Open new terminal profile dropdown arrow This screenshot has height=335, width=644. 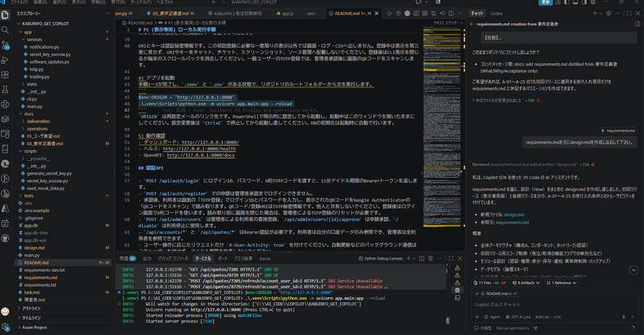coord(414,259)
